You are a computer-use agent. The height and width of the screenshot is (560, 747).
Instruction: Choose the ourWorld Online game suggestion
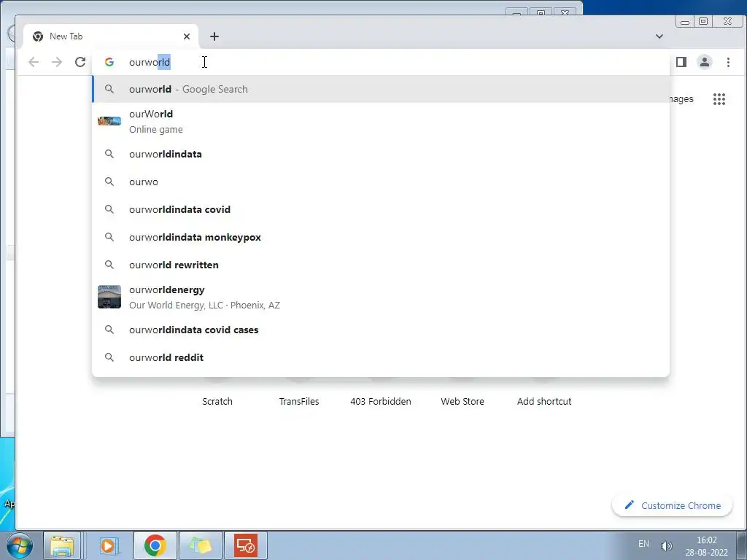(381, 122)
